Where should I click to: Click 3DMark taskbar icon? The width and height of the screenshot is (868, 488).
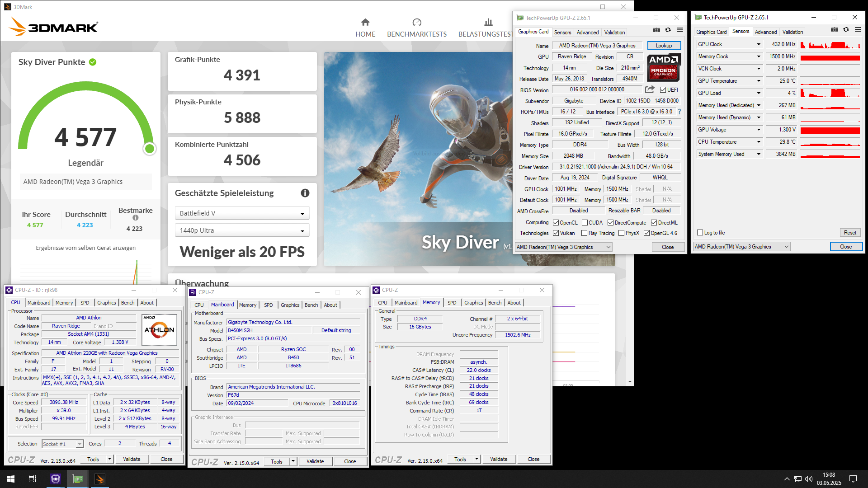100,479
